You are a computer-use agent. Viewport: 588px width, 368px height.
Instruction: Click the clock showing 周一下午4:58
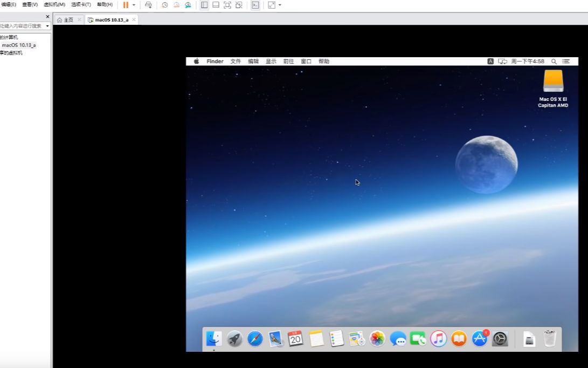tap(527, 61)
